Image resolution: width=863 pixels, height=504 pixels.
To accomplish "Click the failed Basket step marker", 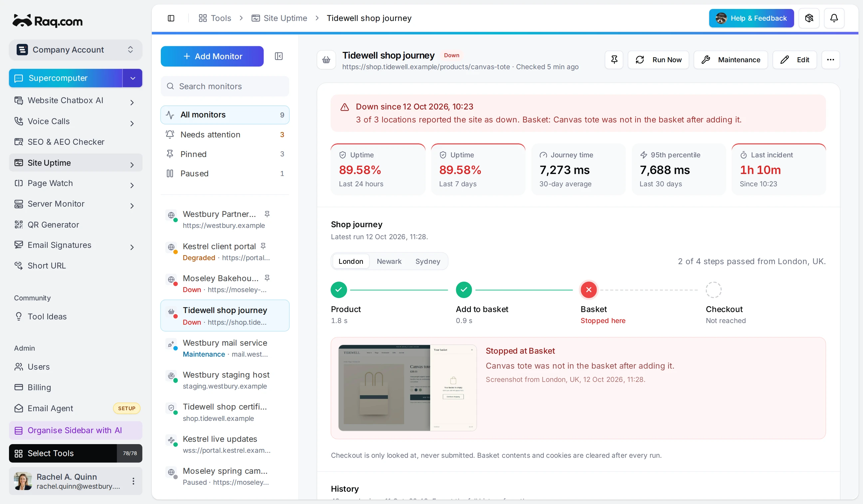I will tap(589, 290).
